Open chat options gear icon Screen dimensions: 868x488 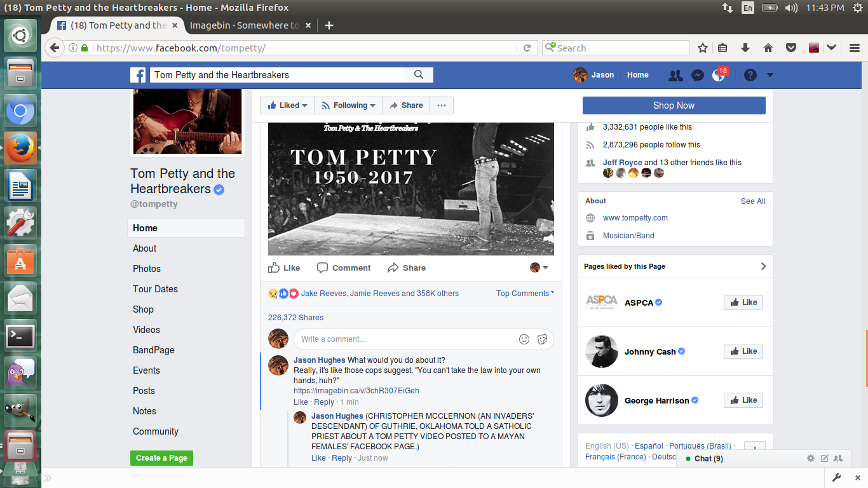point(811,458)
